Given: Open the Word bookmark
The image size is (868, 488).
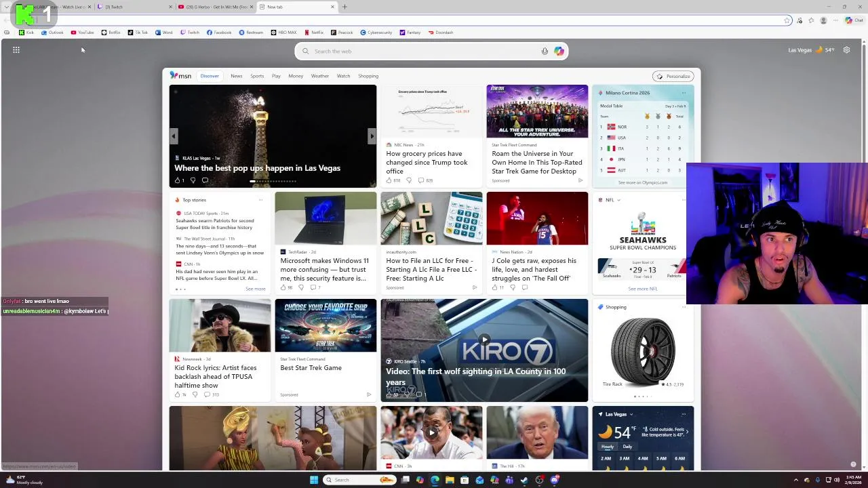Looking at the screenshot, I should tap(164, 33).
